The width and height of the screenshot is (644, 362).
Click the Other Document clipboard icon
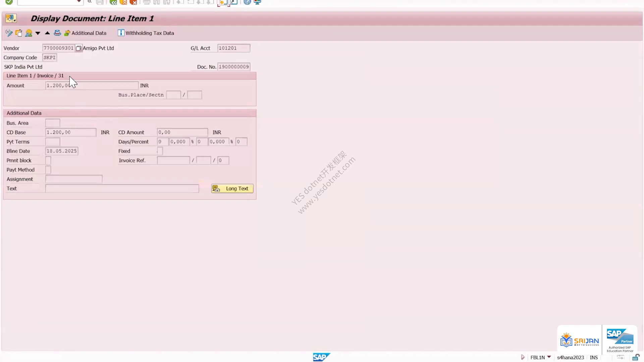(19, 33)
